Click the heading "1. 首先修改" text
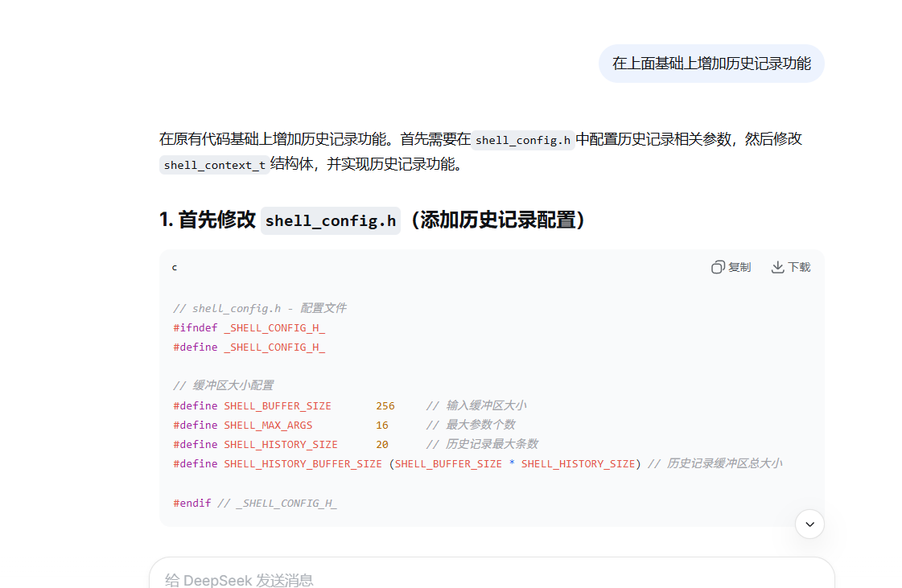902x588 pixels. tap(208, 220)
